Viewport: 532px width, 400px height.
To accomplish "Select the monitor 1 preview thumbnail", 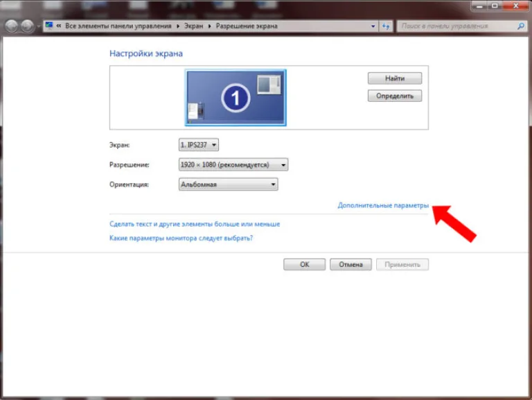I will [x=236, y=98].
